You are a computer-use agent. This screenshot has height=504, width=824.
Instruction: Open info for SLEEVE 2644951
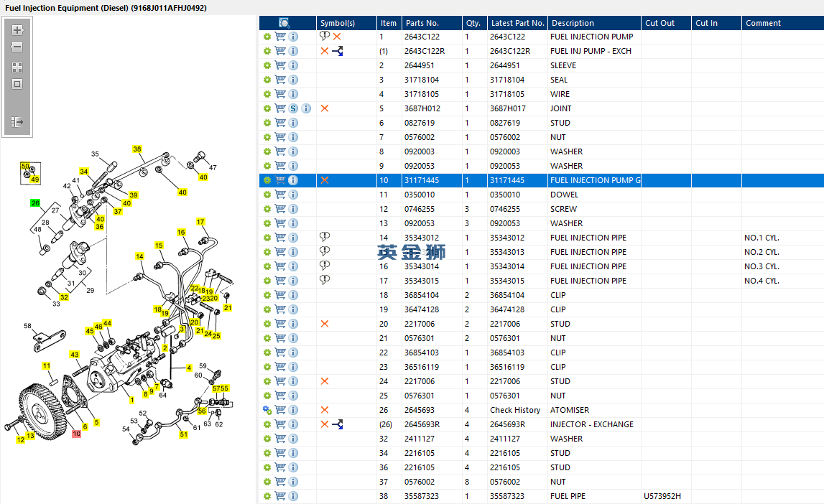click(293, 65)
